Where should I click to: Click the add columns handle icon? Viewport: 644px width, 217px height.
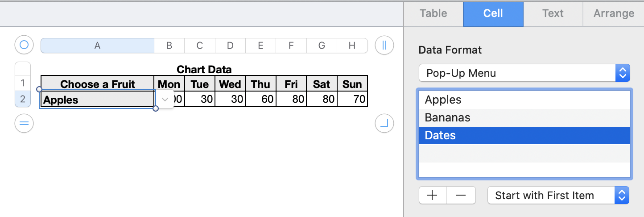(x=384, y=45)
